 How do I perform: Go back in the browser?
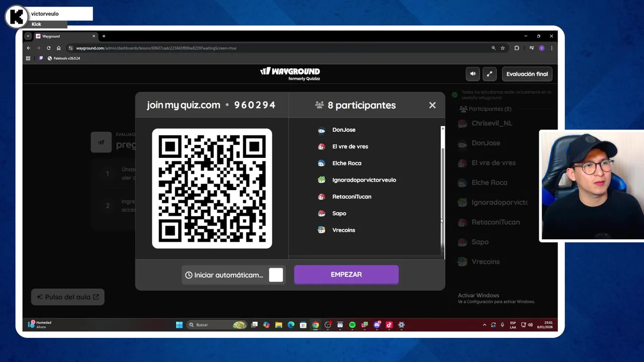point(29,48)
